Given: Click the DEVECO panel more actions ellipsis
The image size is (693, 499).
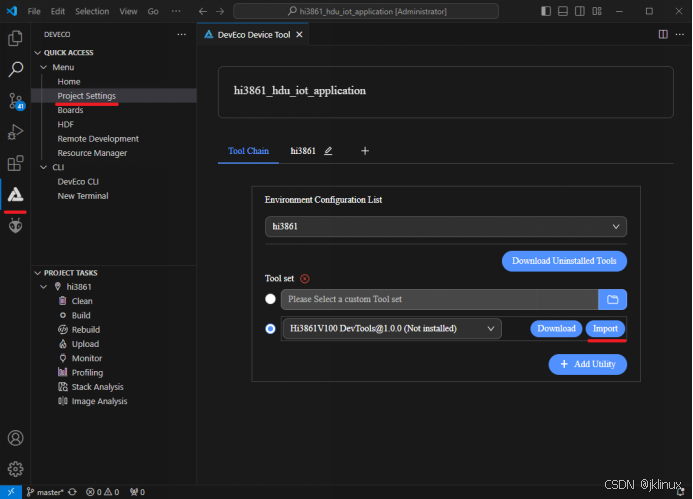Looking at the screenshot, I should coord(181,34).
